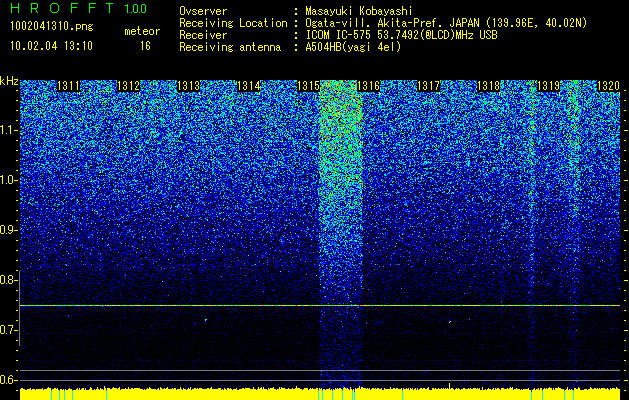Click the 1317 time marker
This screenshot has height=400, width=629.
coord(428,86)
